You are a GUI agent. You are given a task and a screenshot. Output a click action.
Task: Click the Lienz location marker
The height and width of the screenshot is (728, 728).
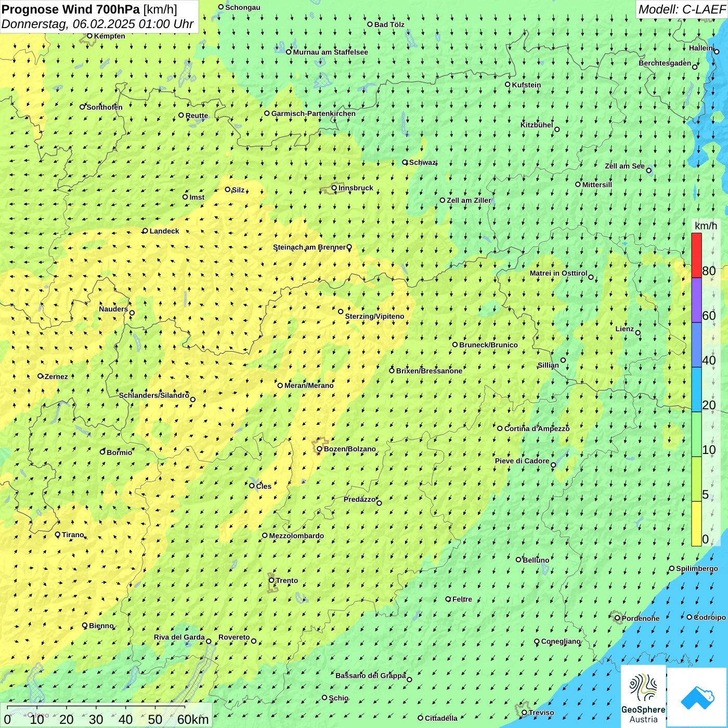tap(638, 333)
